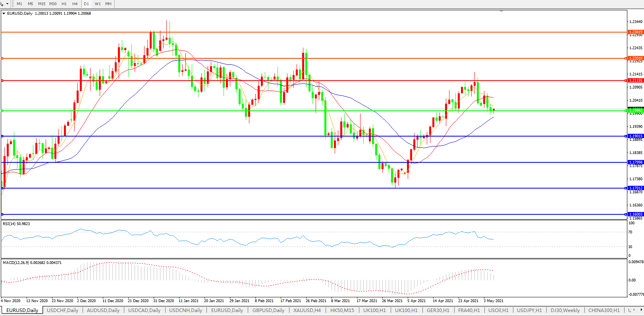644x316 pixels.
Task: Toggle the M1 timeframe button
Action: point(19,4)
